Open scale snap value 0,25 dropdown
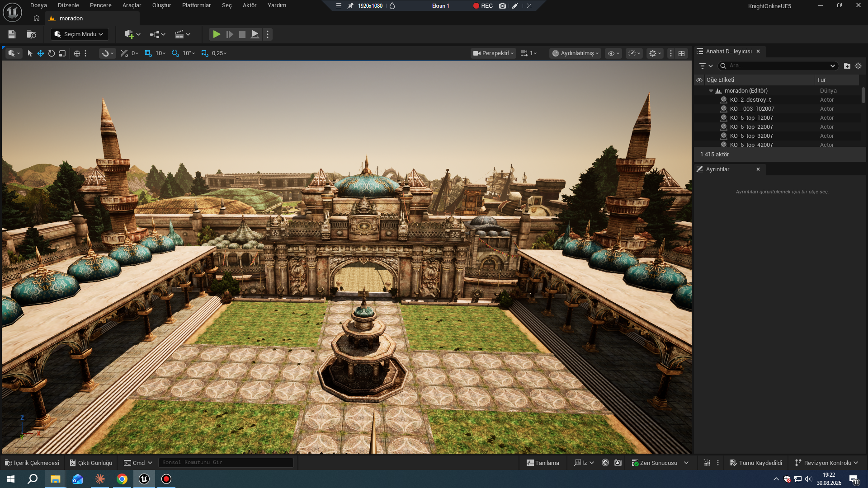Image resolution: width=868 pixels, height=488 pixels. [x=219, y=53]
